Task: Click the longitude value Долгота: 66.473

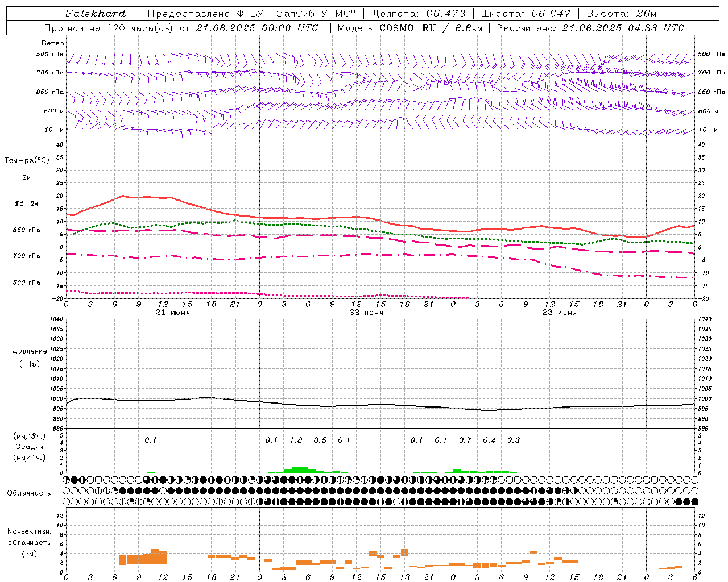Action: (x=419, y=14)
